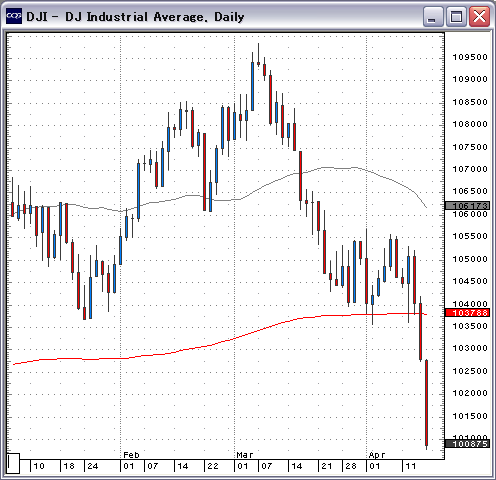Click the 101500 price axis value
The image size is (496, 480).
coord(470,416)
